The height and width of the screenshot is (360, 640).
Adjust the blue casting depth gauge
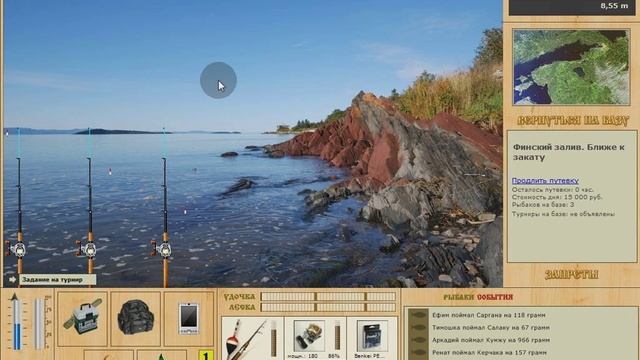point(17,322)
